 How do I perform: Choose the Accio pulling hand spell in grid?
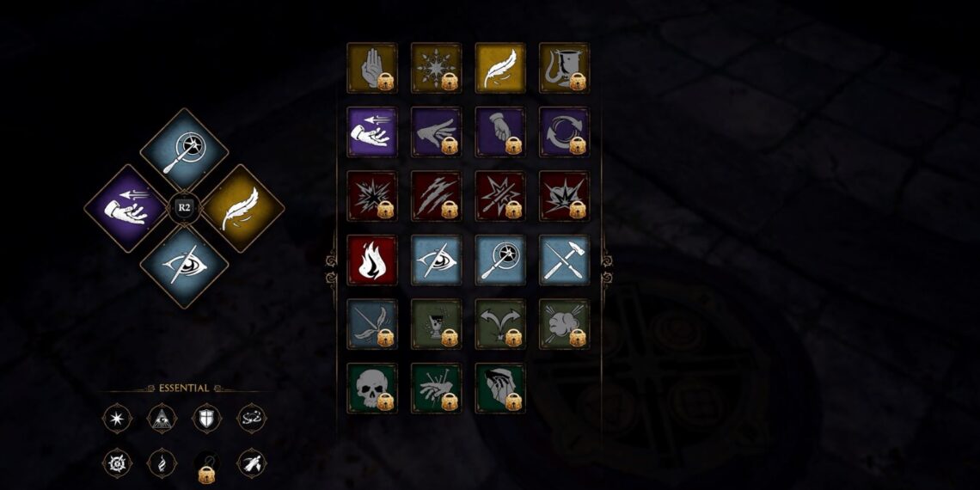372,132
